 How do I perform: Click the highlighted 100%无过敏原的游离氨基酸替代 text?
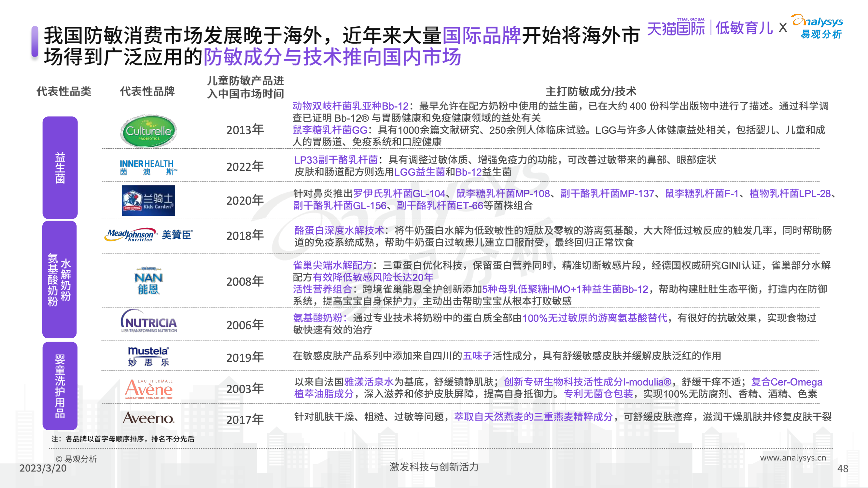(x=595, y=318)
